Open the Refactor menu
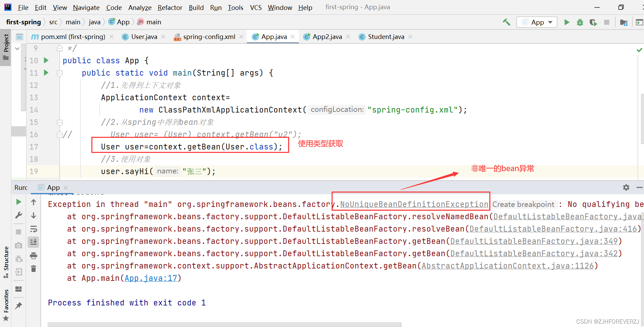The width and height of the screenshot is (644, 327). tap(170, 8)
